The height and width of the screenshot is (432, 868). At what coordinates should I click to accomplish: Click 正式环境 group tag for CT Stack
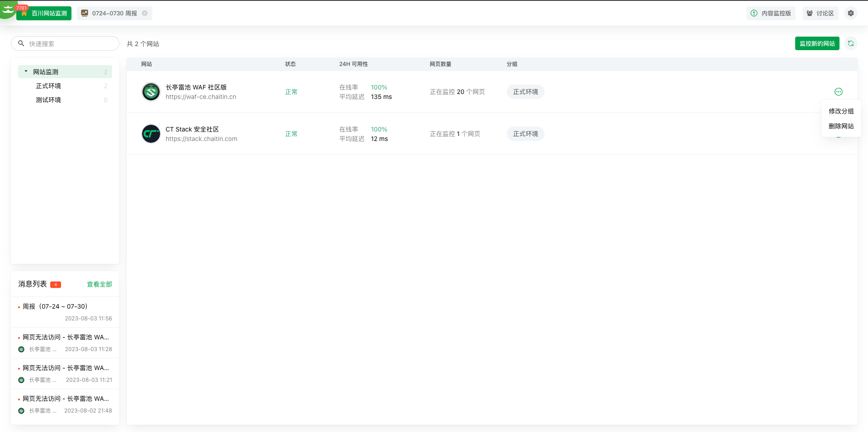pyautogui.click(x=525, y=134)
